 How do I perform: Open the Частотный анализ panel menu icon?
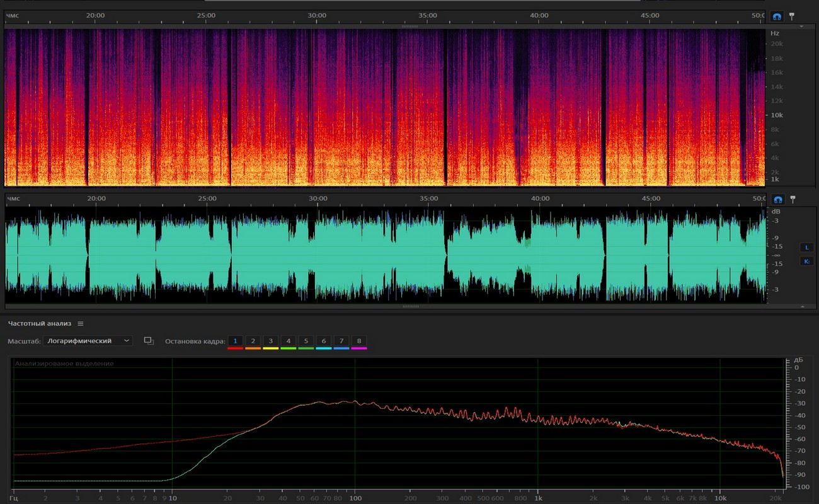pyautogui.click(x=81, y=324)
